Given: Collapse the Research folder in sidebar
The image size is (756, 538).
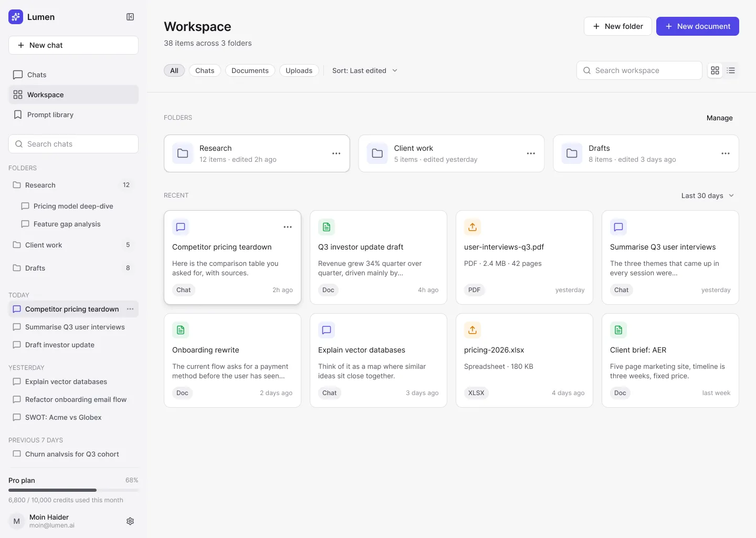Looking at the screenshot, I should click(x=73, y=185).
